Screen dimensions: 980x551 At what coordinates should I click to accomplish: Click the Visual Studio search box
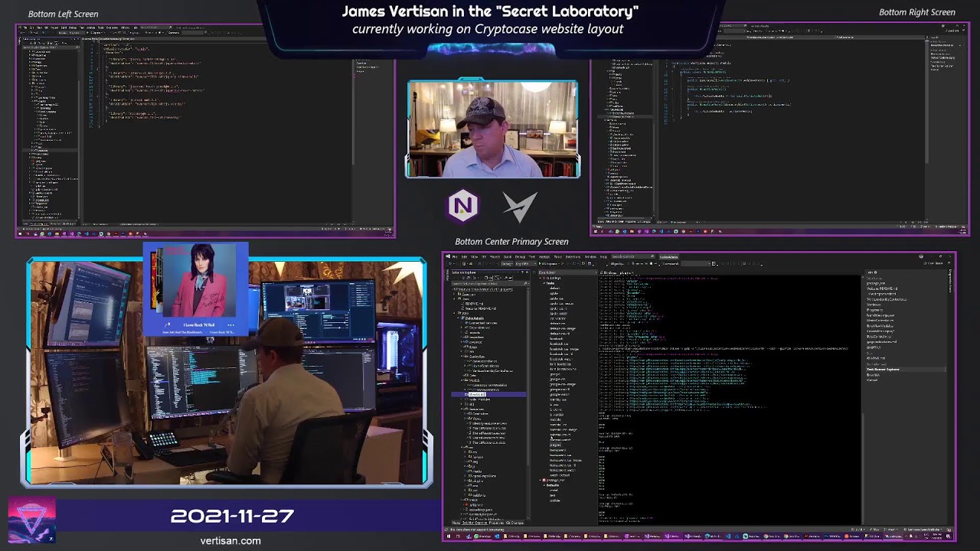pyautogui.click(x=632, y=256)
